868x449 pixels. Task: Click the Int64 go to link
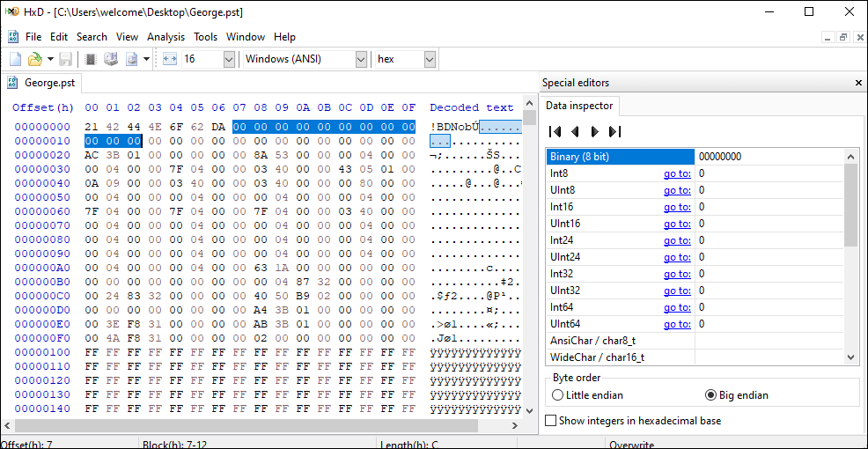coord(677,307)
